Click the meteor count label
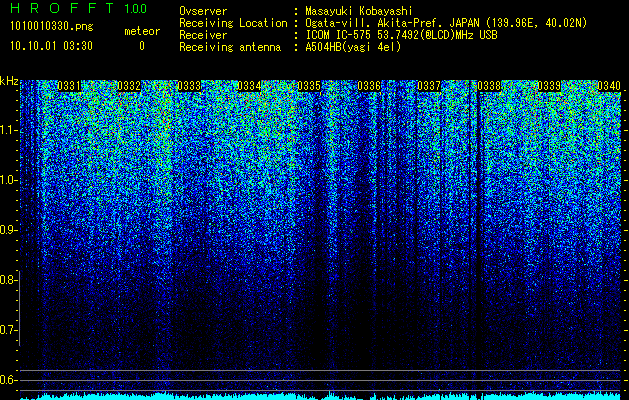Screen dimensions: 629x400 (142, 31)
